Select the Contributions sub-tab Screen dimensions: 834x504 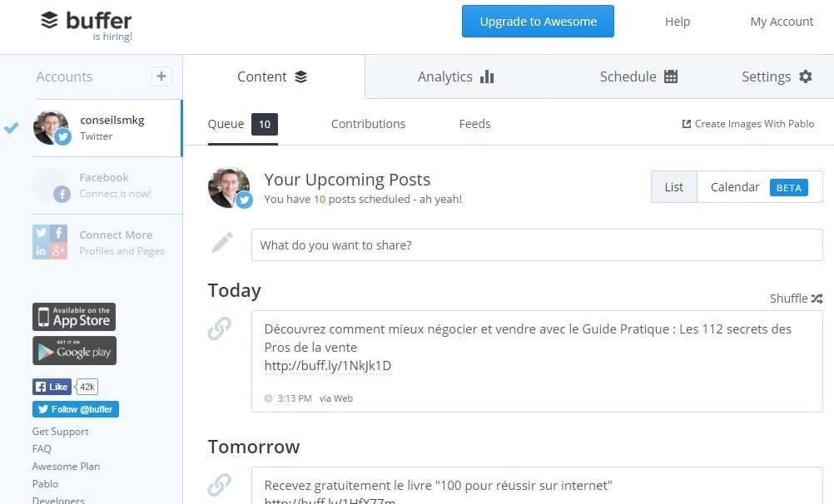coord(368,124)
